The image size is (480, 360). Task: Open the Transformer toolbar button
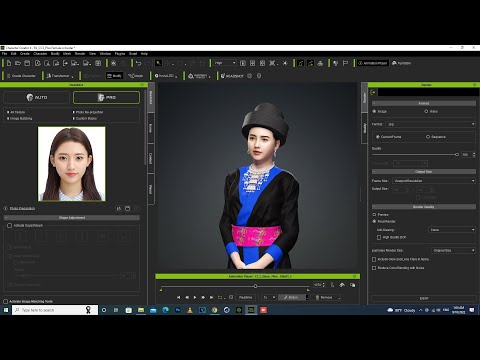click(60, 76)
